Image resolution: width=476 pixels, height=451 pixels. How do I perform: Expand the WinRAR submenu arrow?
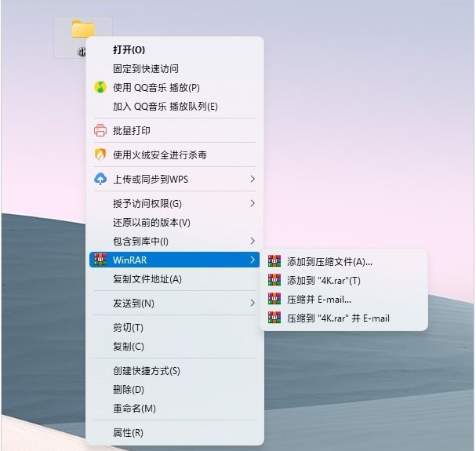pos(253,260)
